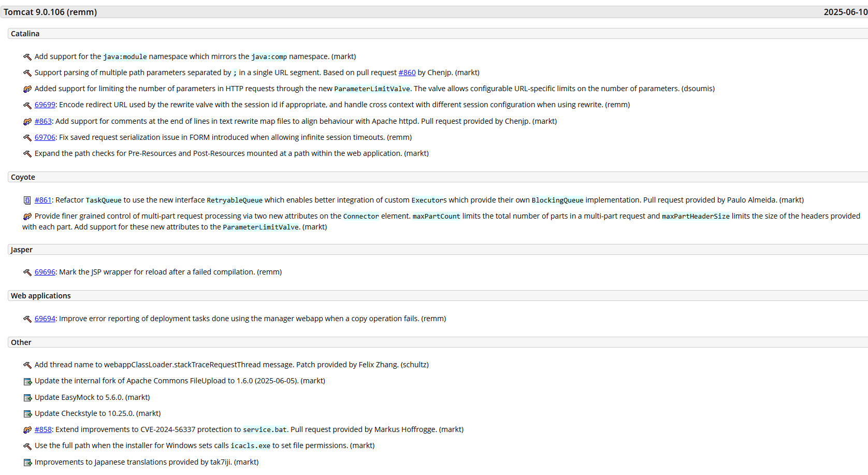
Task: Follow bug 69694 link under Web applications
Action: tap(45, 319)
